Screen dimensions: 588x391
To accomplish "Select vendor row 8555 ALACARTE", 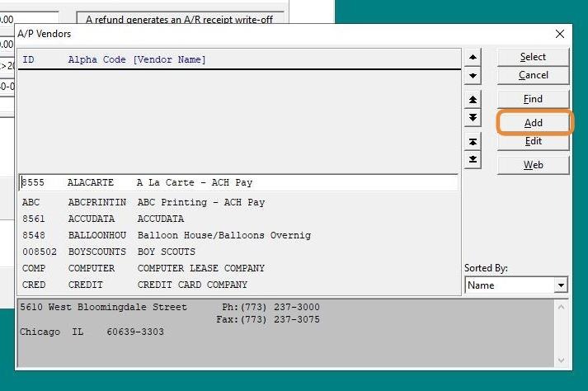I will [238, 183].
